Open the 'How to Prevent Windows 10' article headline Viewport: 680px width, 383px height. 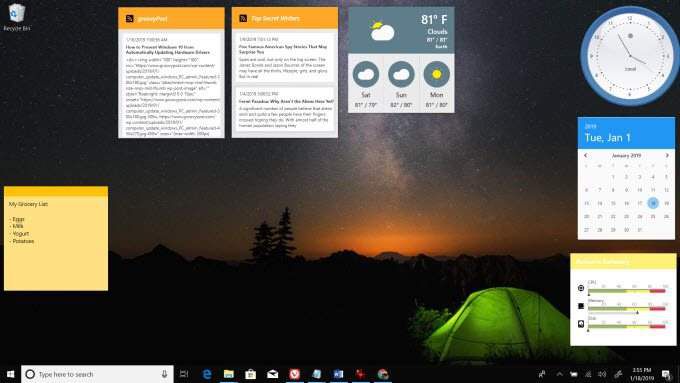pos(168,49)
